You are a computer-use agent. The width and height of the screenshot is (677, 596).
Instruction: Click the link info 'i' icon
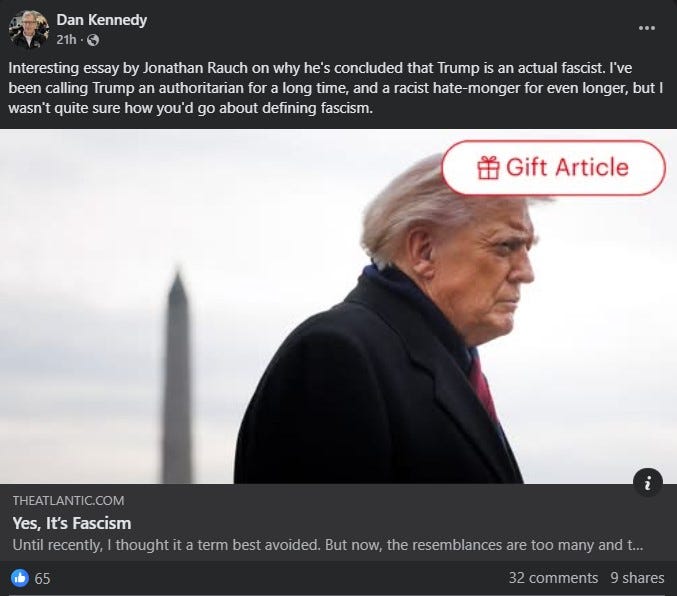648,482
